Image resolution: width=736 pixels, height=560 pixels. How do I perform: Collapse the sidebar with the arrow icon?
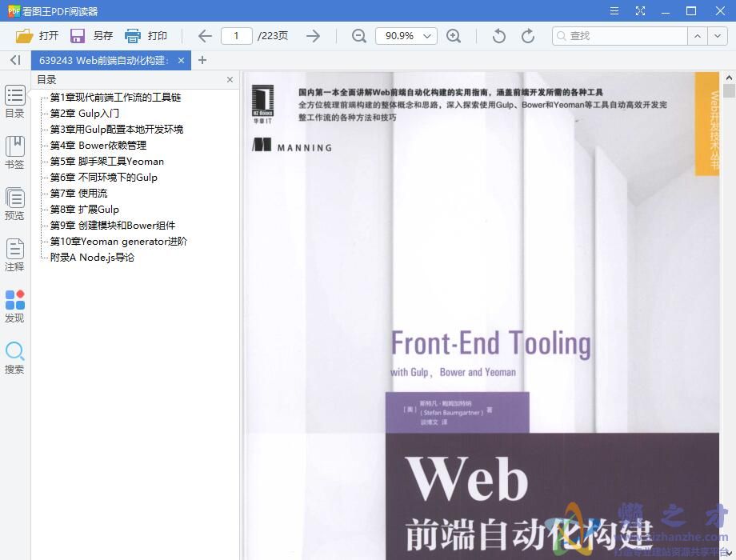(x=15, y=60)
